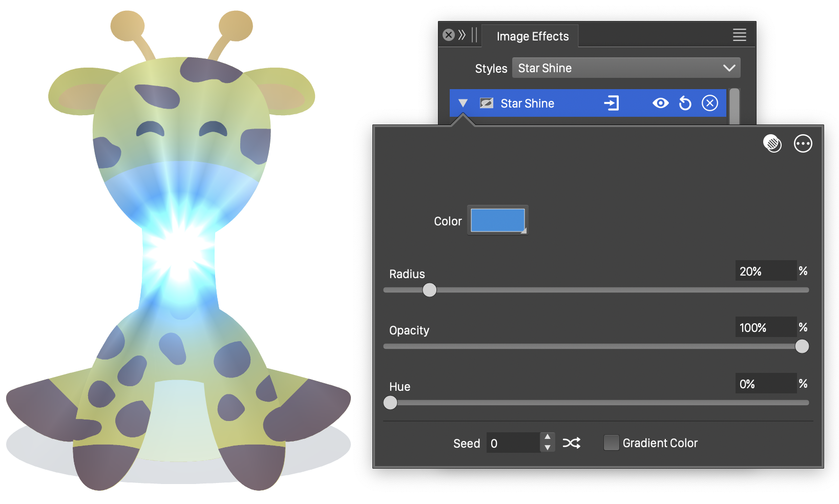Increment the Seed value stepper
839x504 pixels.
(x=548, y=437)
